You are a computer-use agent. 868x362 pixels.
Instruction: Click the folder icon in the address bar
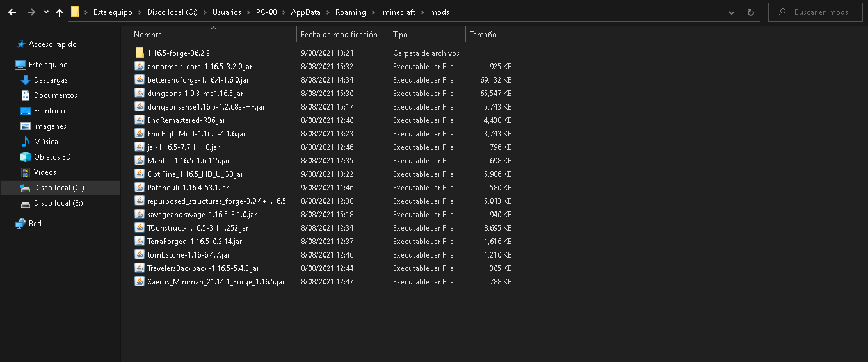(x=76, y=12)
